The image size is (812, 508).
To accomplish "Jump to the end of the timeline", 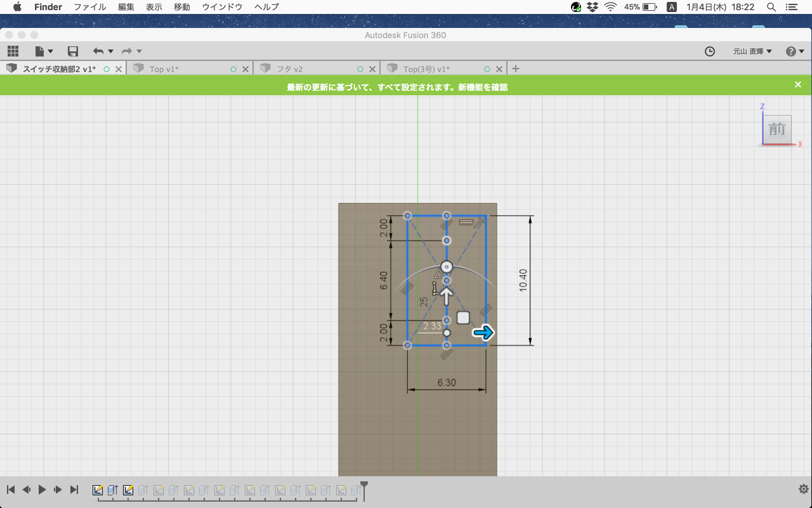I will [x=74, y=489].
